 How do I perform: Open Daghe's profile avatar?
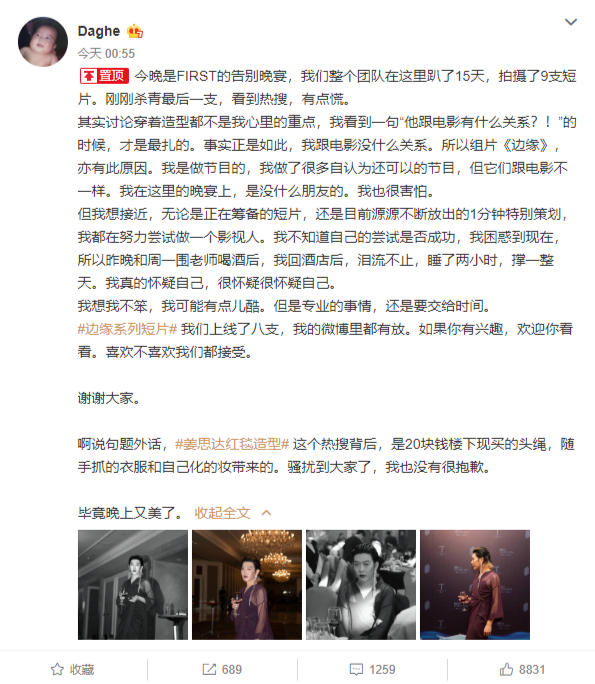[x=43, y=42]
